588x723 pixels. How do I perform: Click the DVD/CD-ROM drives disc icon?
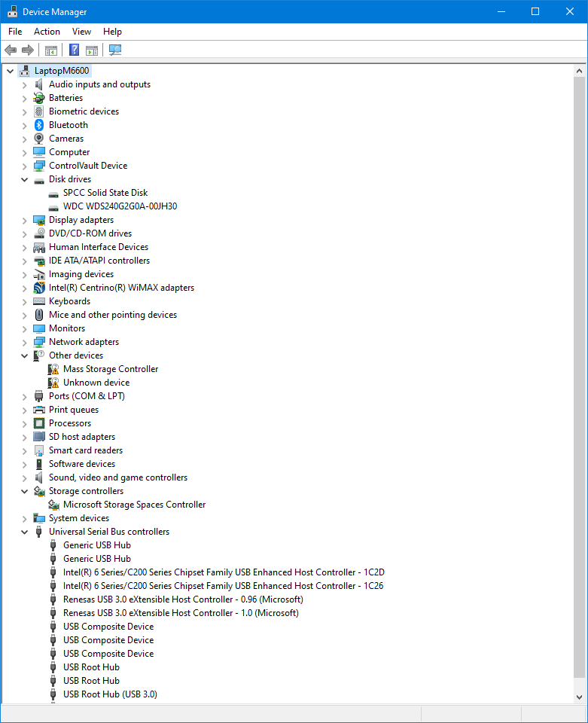tap(39, 233)
